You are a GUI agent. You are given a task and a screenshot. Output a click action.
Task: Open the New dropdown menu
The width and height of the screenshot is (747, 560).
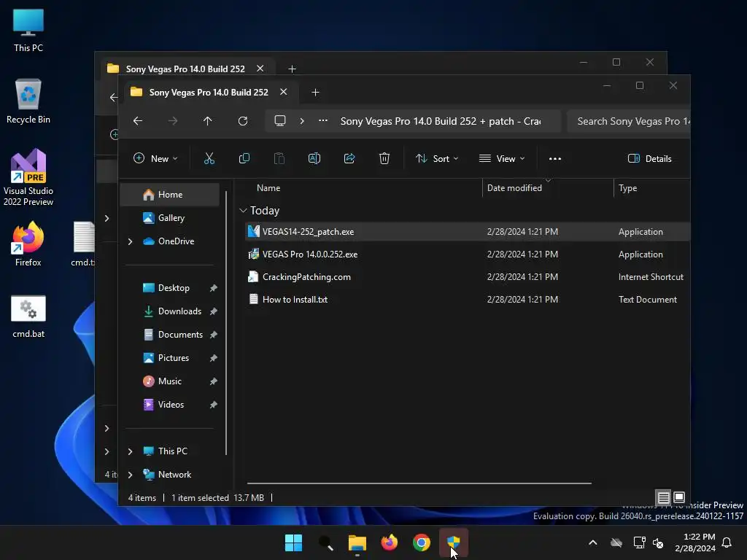coord(155,158)
